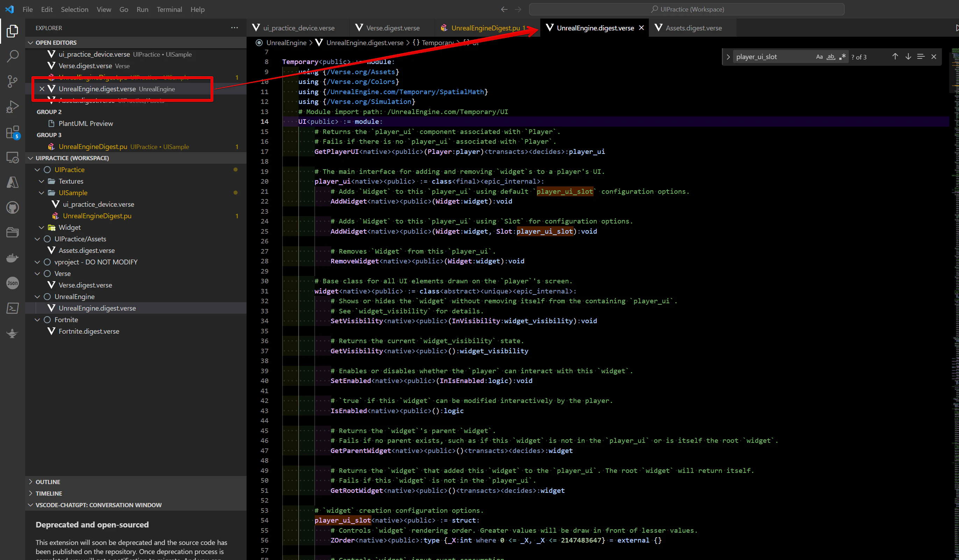Go to previous find match arrow
Image resolution: width=959 pixels, height=560 pixels.
coord(895,57)
